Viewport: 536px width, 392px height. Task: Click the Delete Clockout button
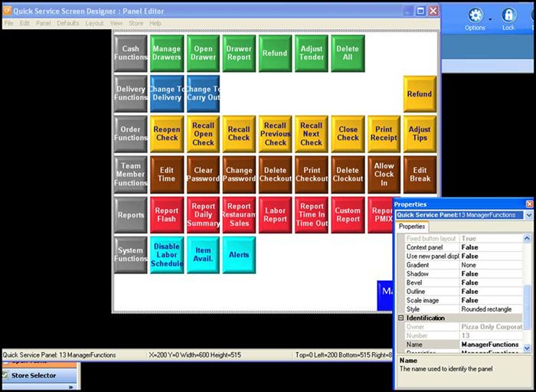coord(348,175)
